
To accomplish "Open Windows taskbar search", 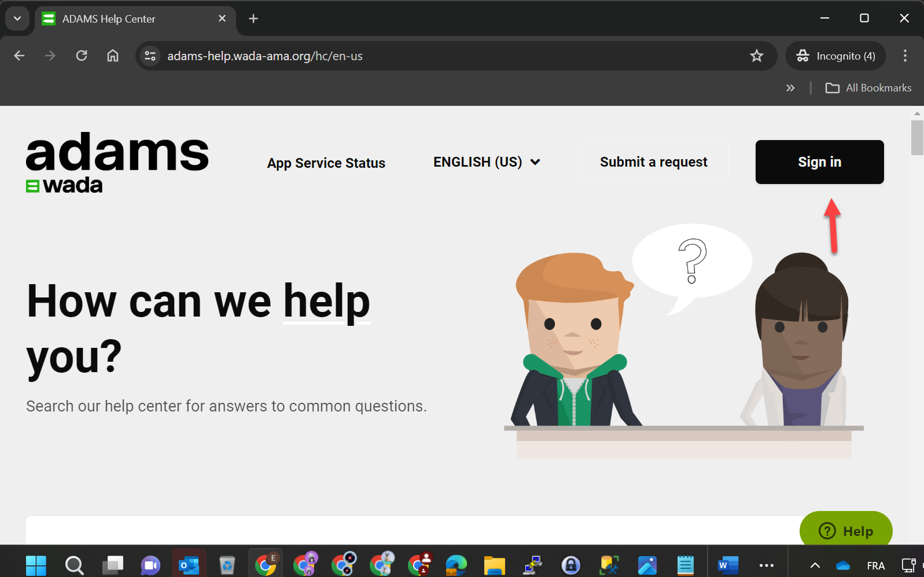I will coord(74,565).
